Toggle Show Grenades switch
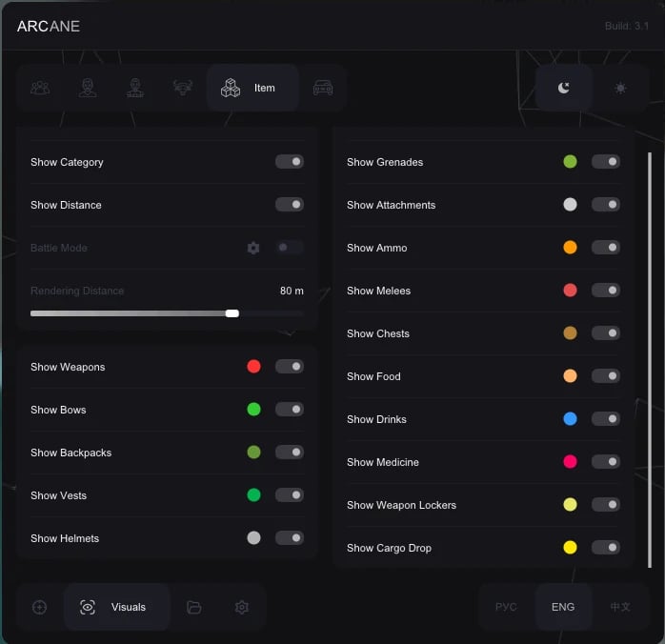The height and width of the screenshot is (644, 665). point(606,162)
